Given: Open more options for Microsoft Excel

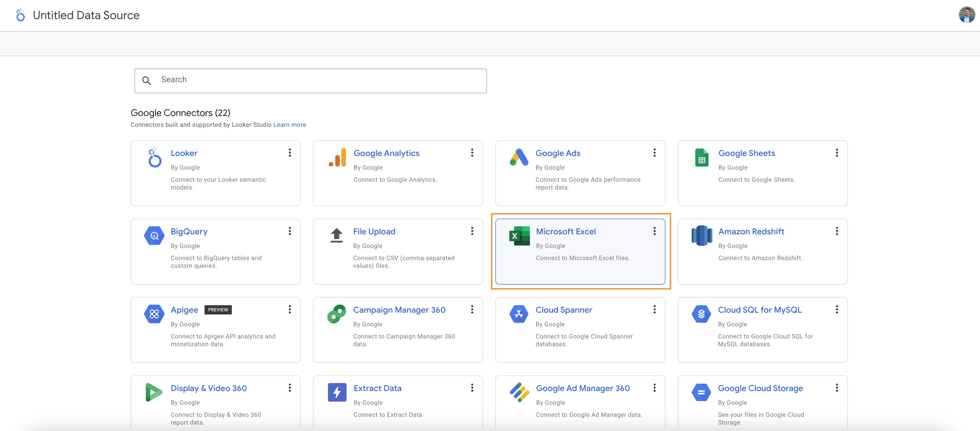Looking at the screenshot, I should tap(654, 231).
